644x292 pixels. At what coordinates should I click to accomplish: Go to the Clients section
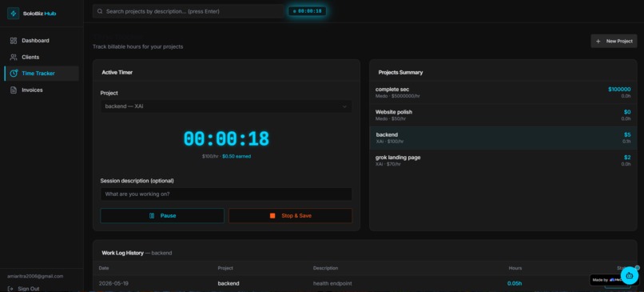click(42, 57)
